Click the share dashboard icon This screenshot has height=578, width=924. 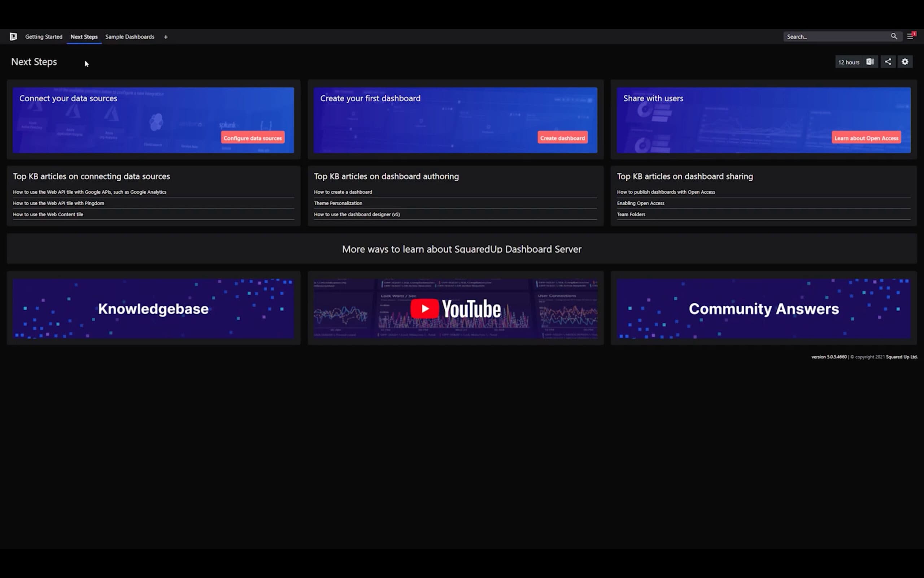point(888,61)
